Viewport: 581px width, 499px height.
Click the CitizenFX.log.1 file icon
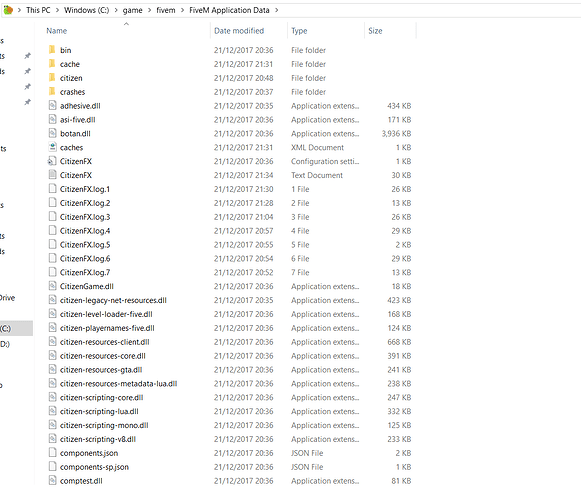tap(53, 189)
